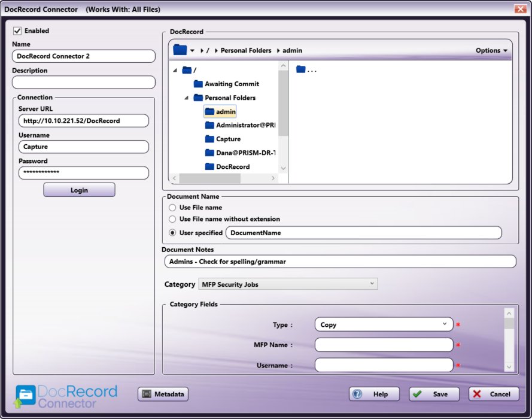Expand the breadcrumb arrow before admin
The image size is (532, 419).
point(278,50)
